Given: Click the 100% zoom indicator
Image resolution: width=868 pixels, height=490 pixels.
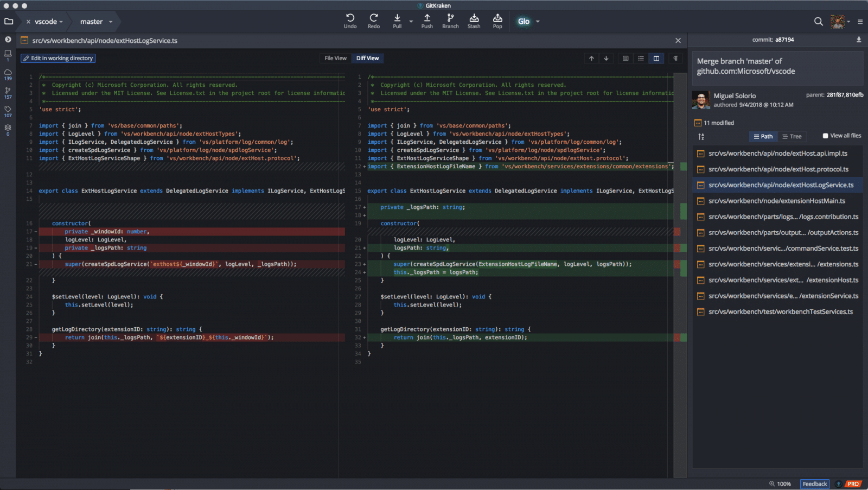Looking at the screenshot, I should 780,483.
